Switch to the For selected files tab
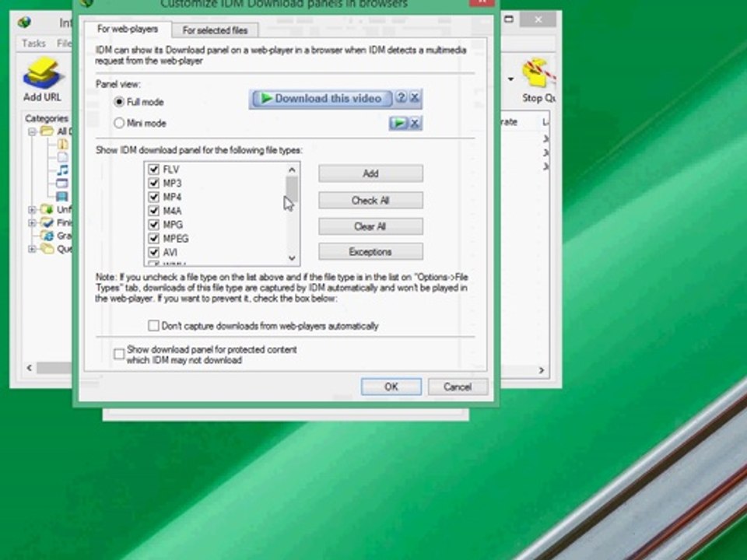747x560 pixels. [x=216, y=30]
